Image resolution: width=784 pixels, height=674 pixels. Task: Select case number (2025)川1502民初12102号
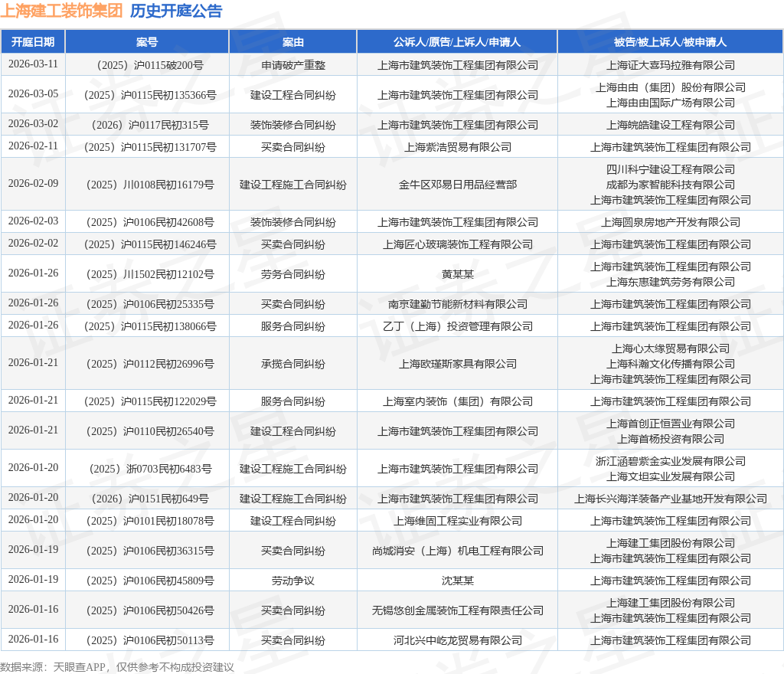tap(150, 274)
